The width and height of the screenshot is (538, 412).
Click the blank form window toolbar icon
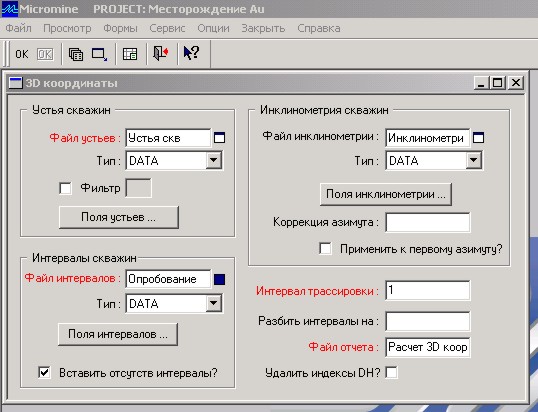(100, 54)
